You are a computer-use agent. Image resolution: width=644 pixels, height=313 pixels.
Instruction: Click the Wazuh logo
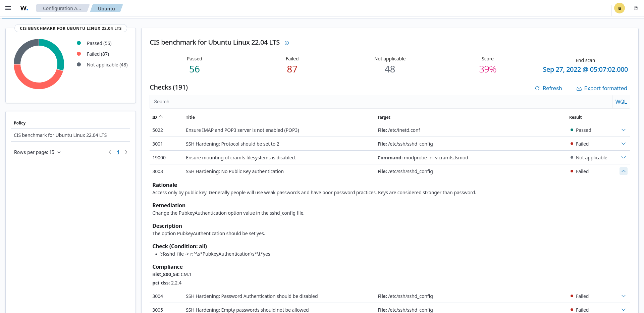tap(23, 8)
